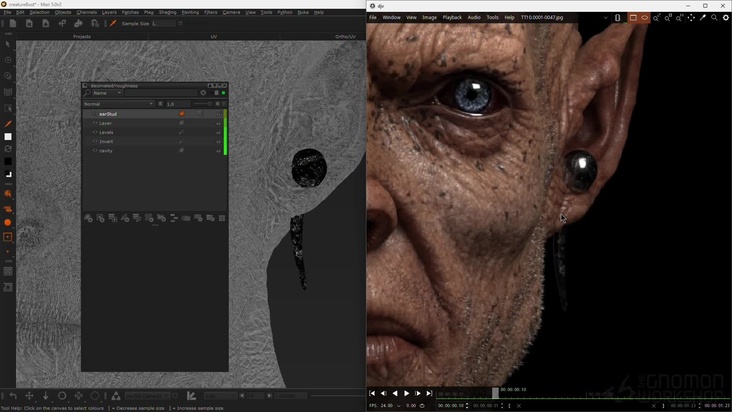Click the single window view icon in djv toolbar
The height and width of the screenshot is (412, 732).
click(x=617, y=18)
